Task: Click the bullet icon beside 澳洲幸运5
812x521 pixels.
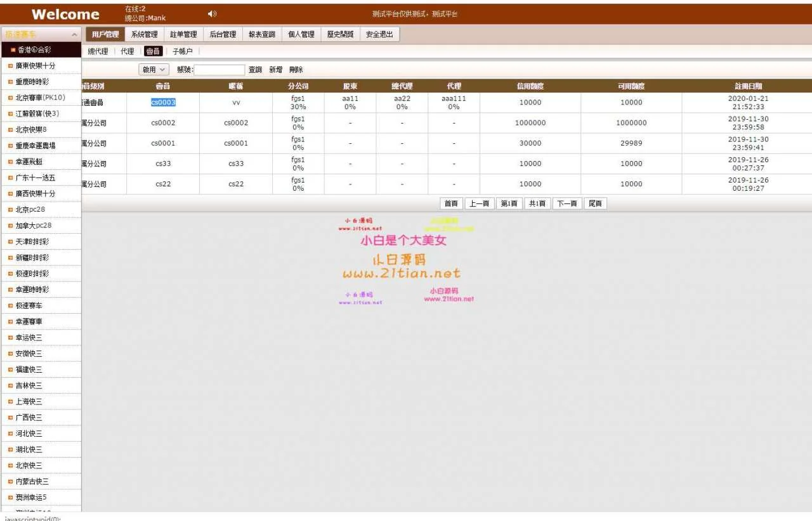Action: coord(10,498)
